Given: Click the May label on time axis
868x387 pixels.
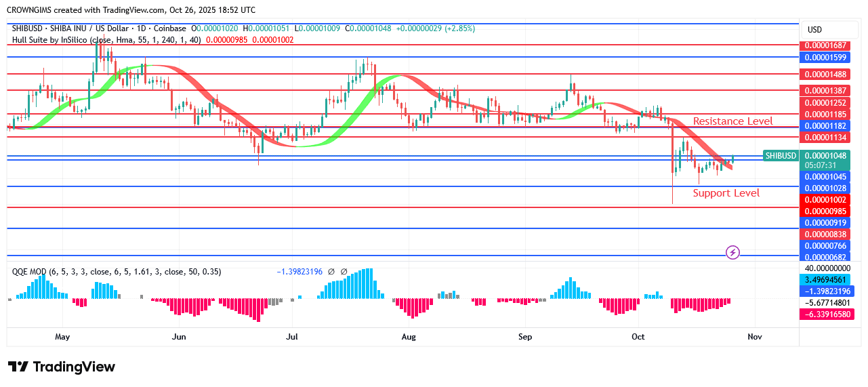Looking at the screenshot, I should [x=62, y=337].
